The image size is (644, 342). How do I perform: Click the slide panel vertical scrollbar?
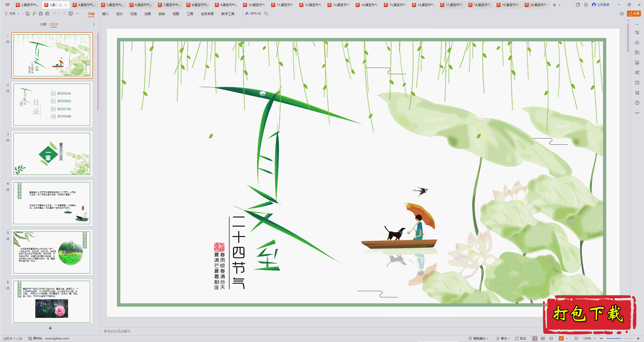[x=98, y=72]
